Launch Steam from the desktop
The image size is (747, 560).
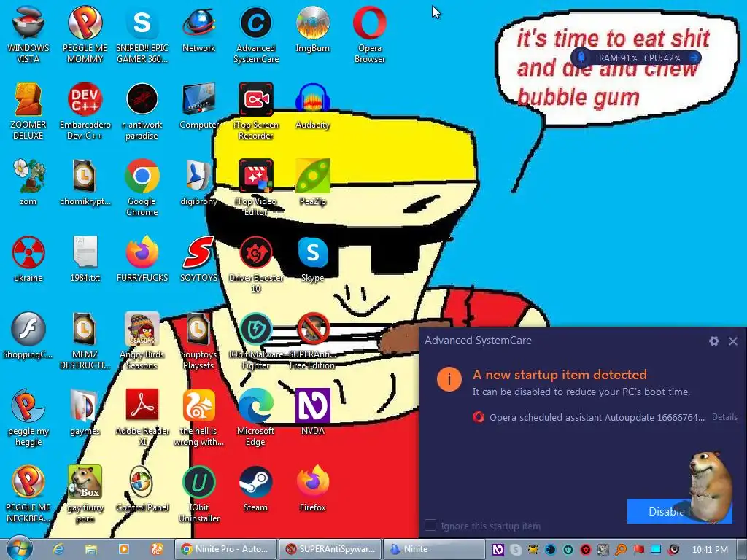click(x=256, y=489)
